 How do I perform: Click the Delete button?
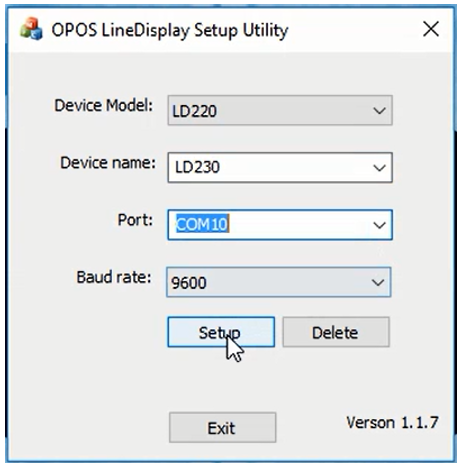pos(336,332)
